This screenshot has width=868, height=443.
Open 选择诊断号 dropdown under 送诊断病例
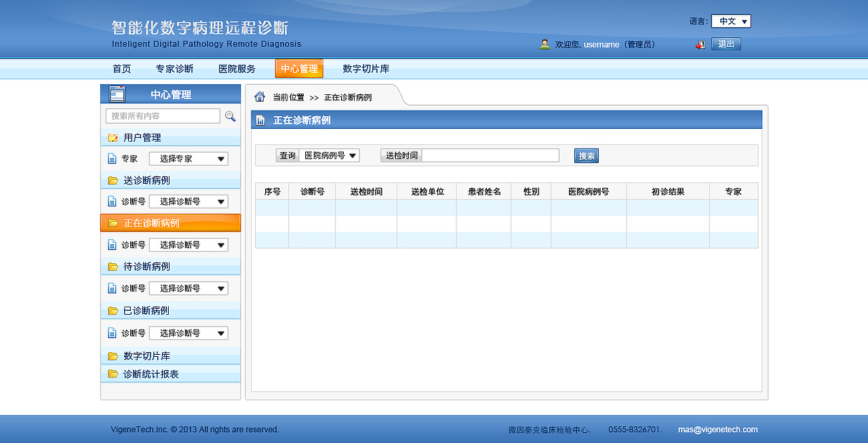tap(189, 201)
